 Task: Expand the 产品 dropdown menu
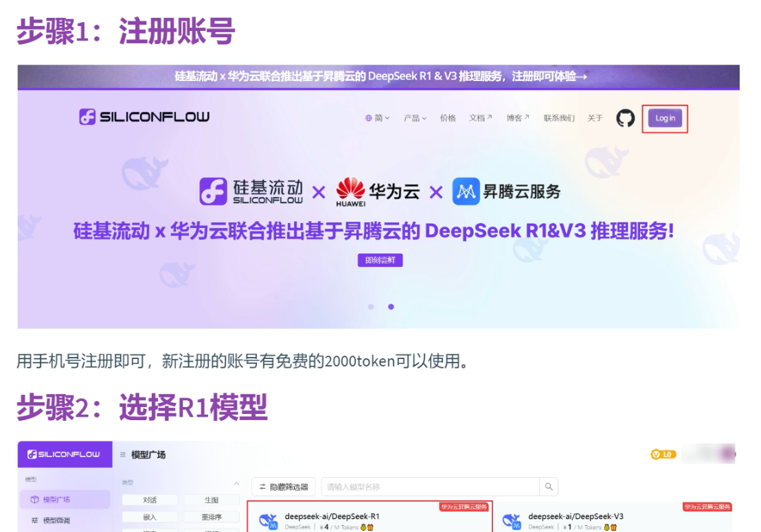point(415,118)
